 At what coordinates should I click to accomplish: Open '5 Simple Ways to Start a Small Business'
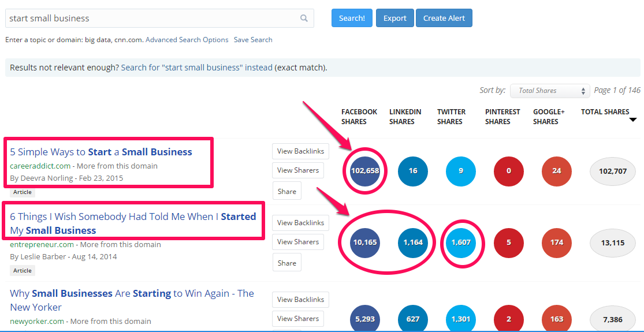pyautogui.click(x=101, y=152)
